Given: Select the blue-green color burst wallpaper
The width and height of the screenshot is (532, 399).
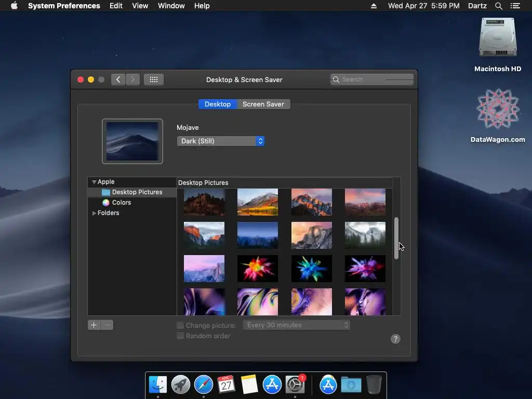Looking at the screenshot, I should click(312, 269).
